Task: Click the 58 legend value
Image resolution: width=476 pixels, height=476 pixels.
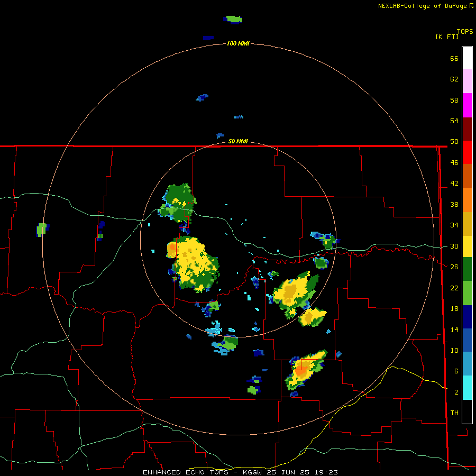Action: (x=454, y=100)
